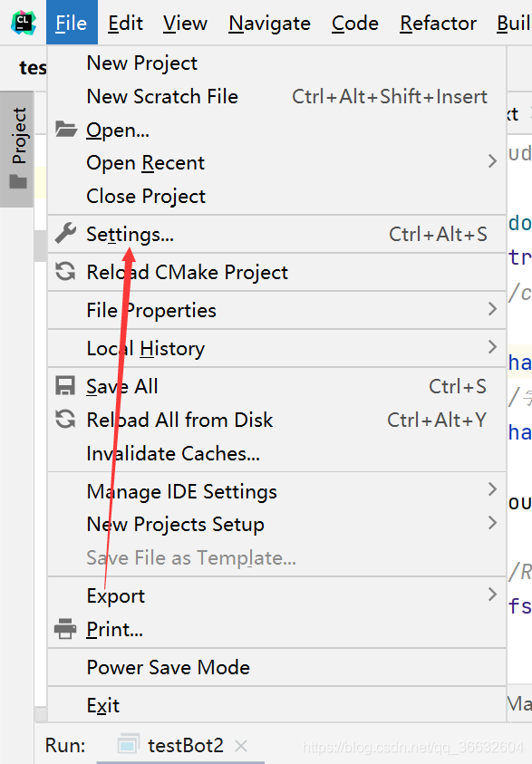Click the reload icon beside Reload CMake Project

point(65,271)
